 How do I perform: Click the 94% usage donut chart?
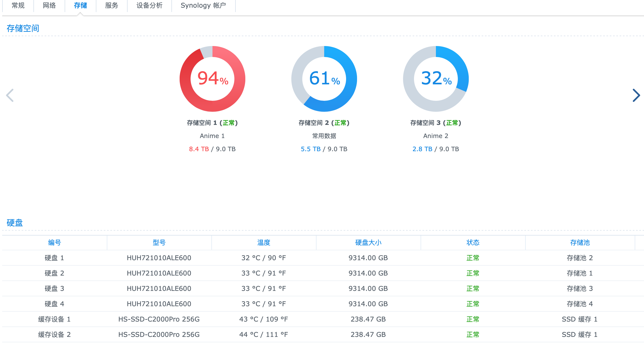tap(212, 79)
